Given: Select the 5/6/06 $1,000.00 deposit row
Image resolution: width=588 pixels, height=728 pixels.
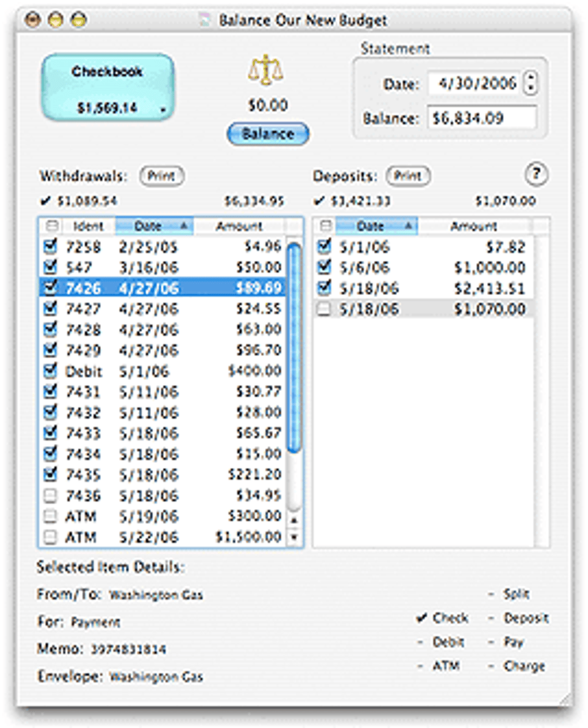Looking at the screenshot, I should [x=423, y=268].
